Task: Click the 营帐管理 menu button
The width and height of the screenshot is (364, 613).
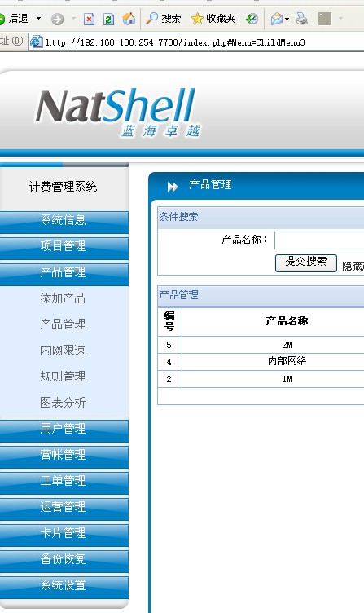Action: [x=64, y=456]
